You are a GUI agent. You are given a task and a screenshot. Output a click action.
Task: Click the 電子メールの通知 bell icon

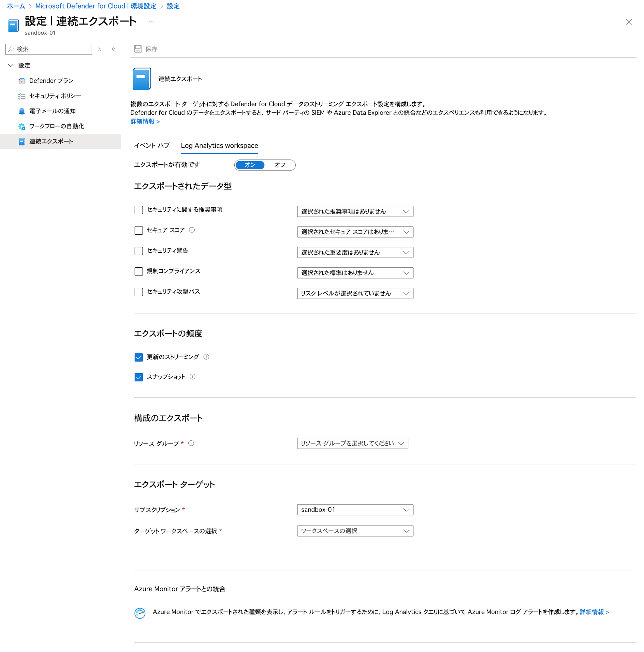22,111
